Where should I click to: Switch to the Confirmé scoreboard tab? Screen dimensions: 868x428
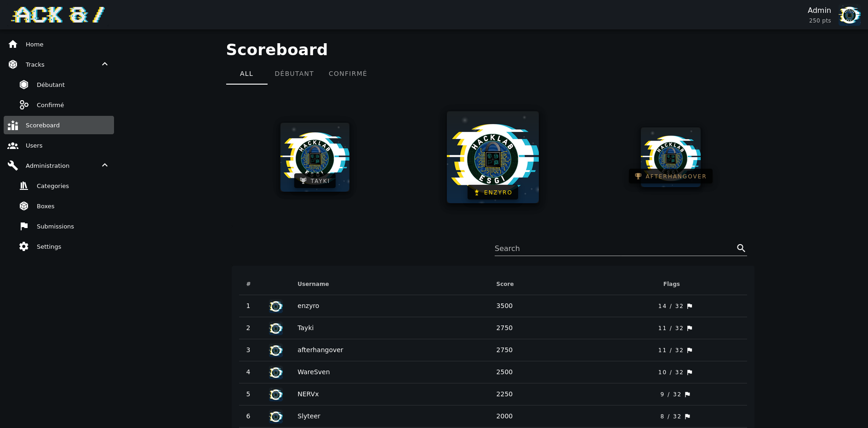(x=348, y=74)
